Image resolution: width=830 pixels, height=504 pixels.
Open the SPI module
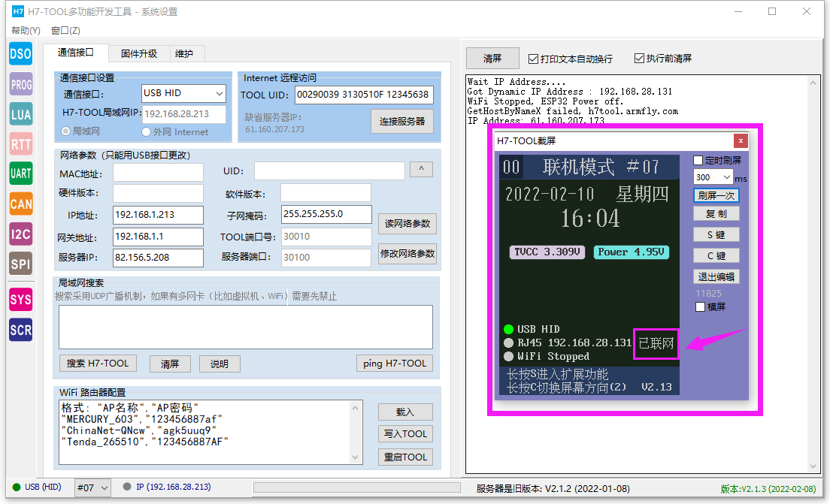[20, 264]
